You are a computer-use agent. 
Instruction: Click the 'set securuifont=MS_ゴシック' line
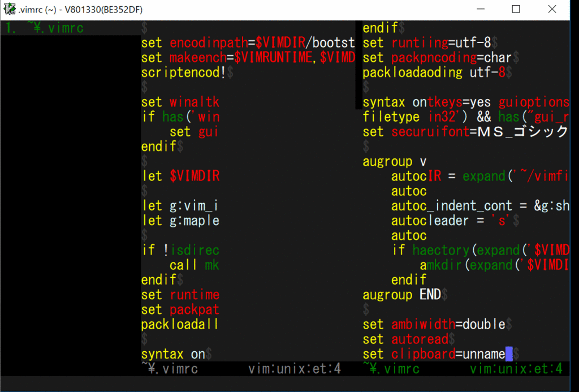click(466, 132)
